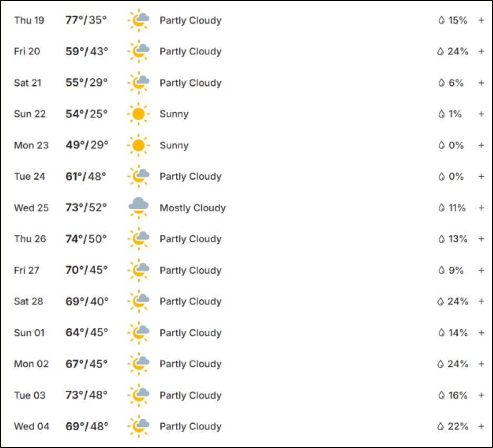The height and width of the screenshot is (448, 493).
Task: Click the 14% precipitation for Sun 01
Action: coord(458,332)
